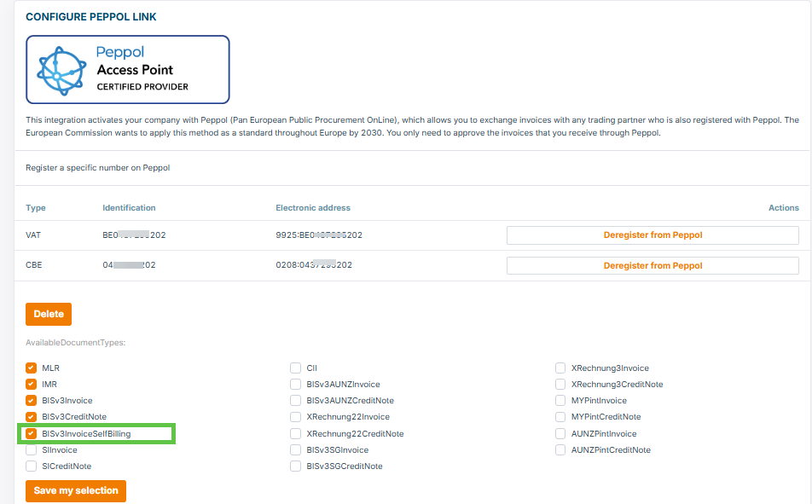Select the XRechnung3CreditNote checkbox
812x504 pixels.
(560, 385)
